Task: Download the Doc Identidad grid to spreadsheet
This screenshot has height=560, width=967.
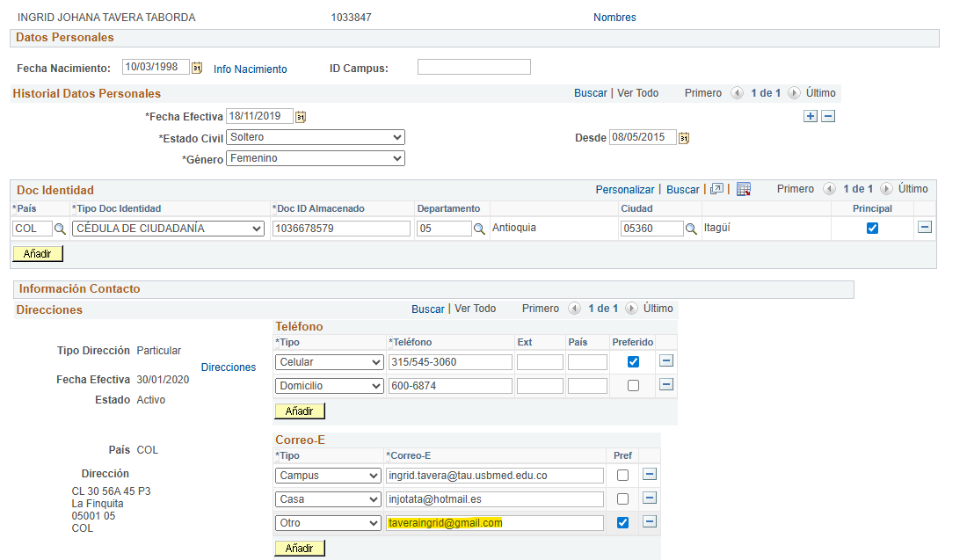Action: point(744,189)
